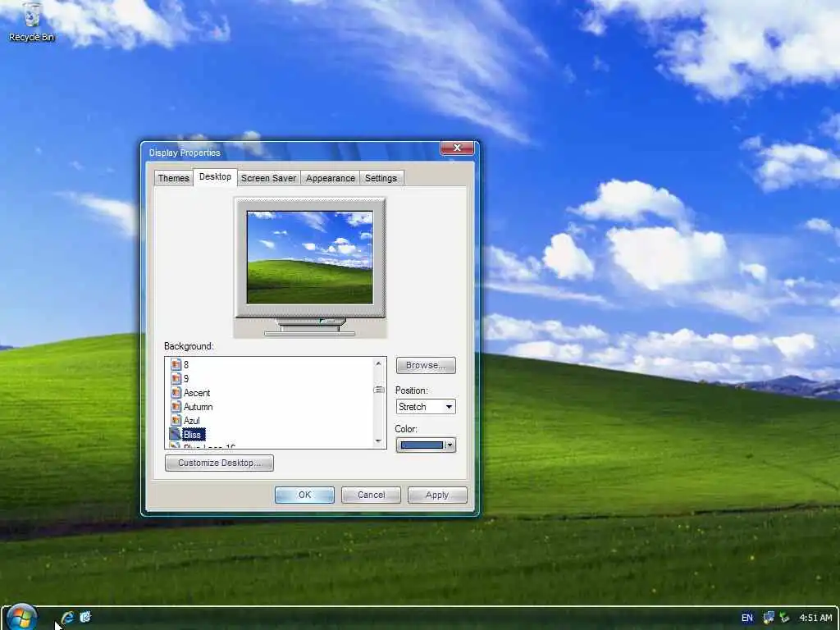Select the icon beside wallpaper 8

coord(176,364)
